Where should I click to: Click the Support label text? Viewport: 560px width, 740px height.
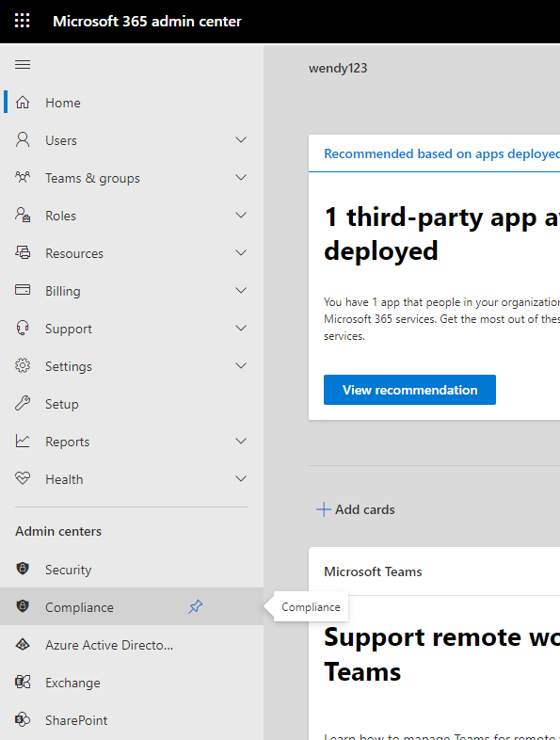(69, 329)
